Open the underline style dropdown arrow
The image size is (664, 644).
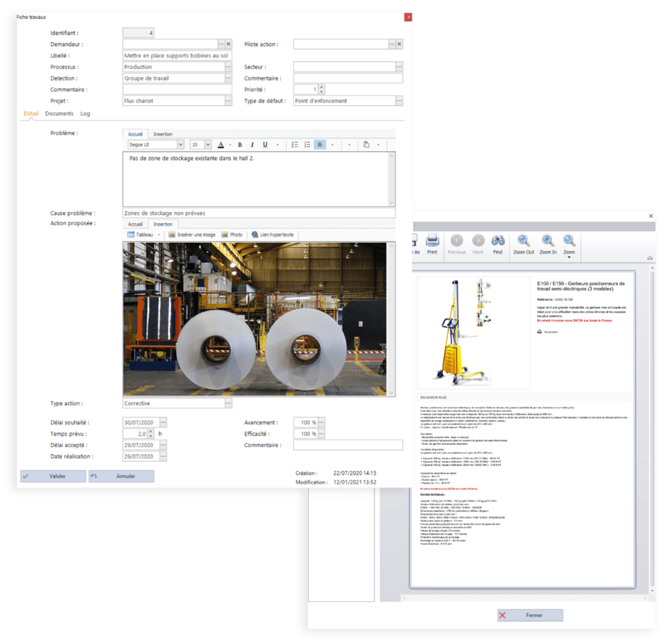coord(278,145)
